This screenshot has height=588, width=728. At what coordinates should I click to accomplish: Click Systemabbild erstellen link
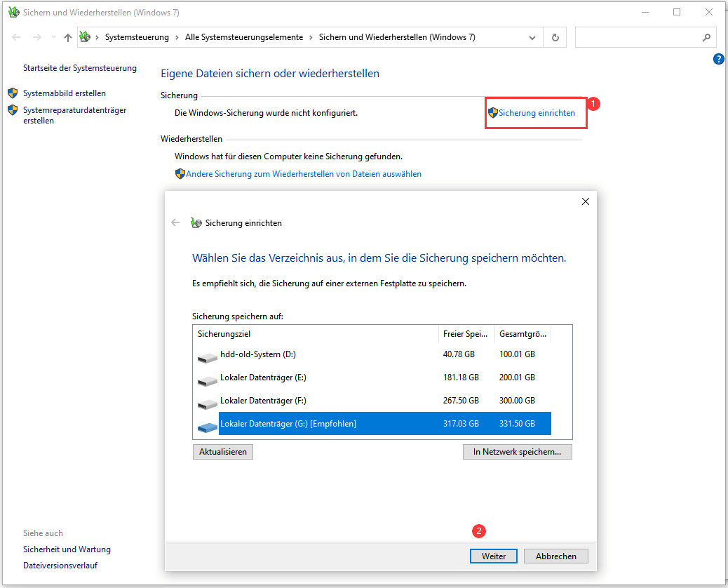tap(65, 93)
